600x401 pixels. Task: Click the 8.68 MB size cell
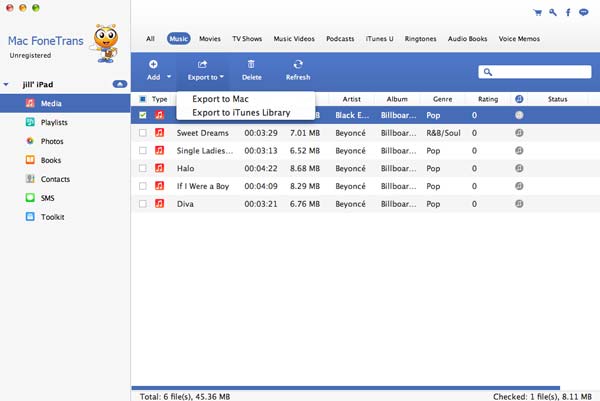point(305,168)
